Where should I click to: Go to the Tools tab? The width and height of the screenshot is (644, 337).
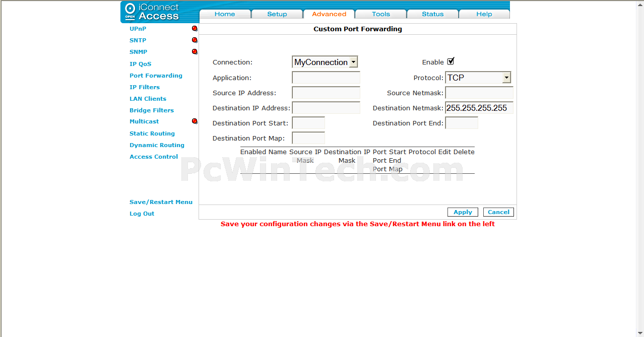tap(381, 14)
